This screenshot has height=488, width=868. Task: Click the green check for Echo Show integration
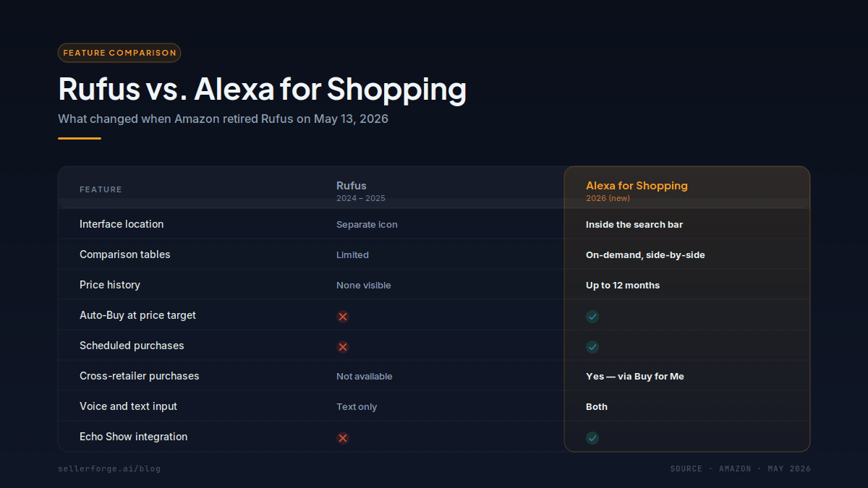point(592,438)
